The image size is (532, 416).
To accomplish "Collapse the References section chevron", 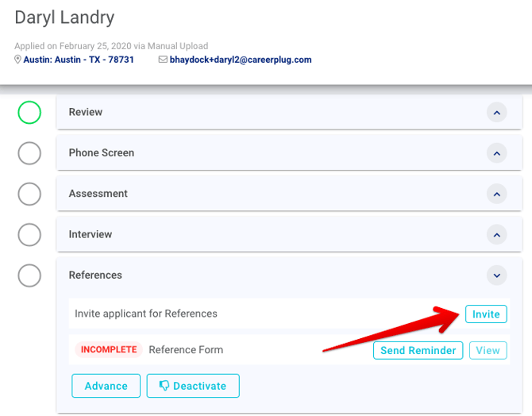I will [x=496, y=275].
